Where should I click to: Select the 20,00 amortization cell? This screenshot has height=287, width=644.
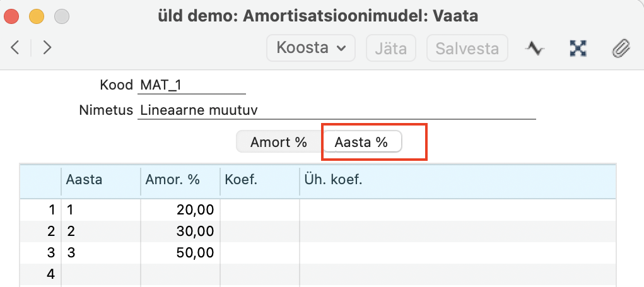(x=179, y=209)
